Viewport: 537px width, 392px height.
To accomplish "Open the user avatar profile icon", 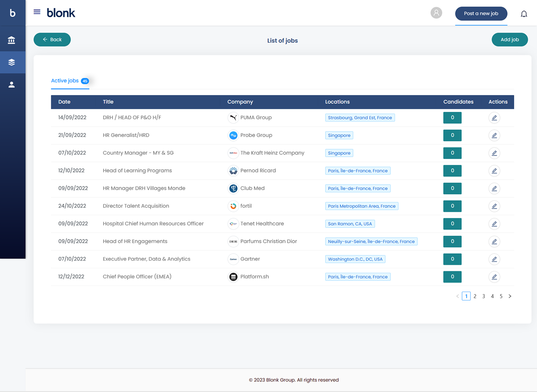I will point(436,13).
